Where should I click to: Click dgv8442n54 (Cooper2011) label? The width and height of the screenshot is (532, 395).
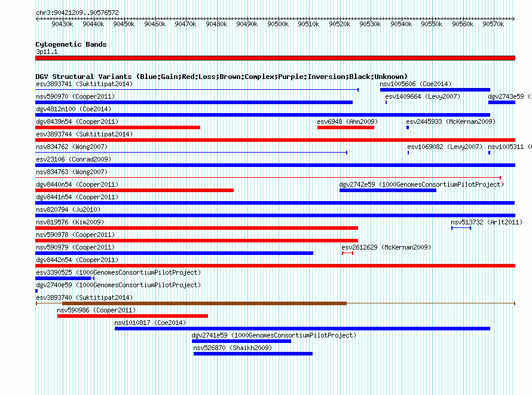pyautogui.click(x=77, y=260)
